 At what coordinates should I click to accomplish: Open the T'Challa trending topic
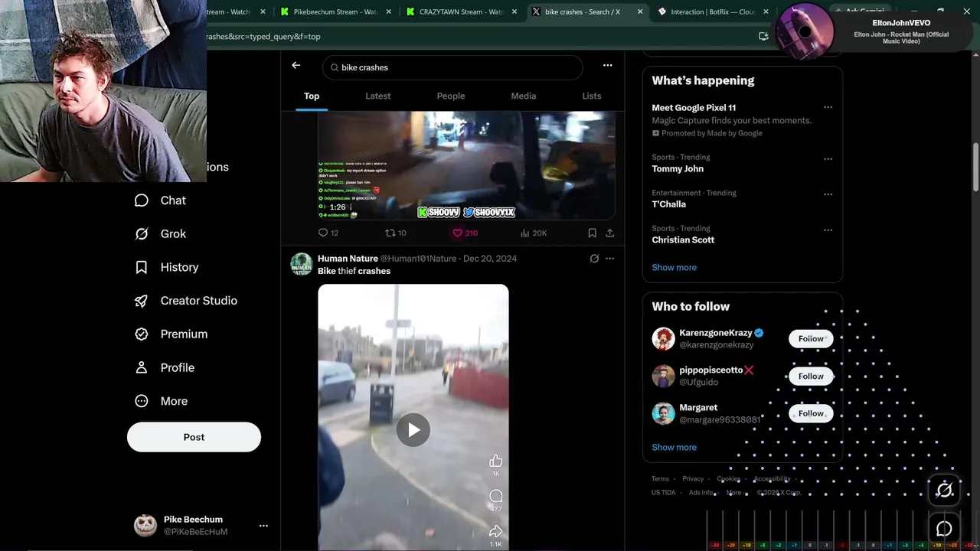pos(669,204)
